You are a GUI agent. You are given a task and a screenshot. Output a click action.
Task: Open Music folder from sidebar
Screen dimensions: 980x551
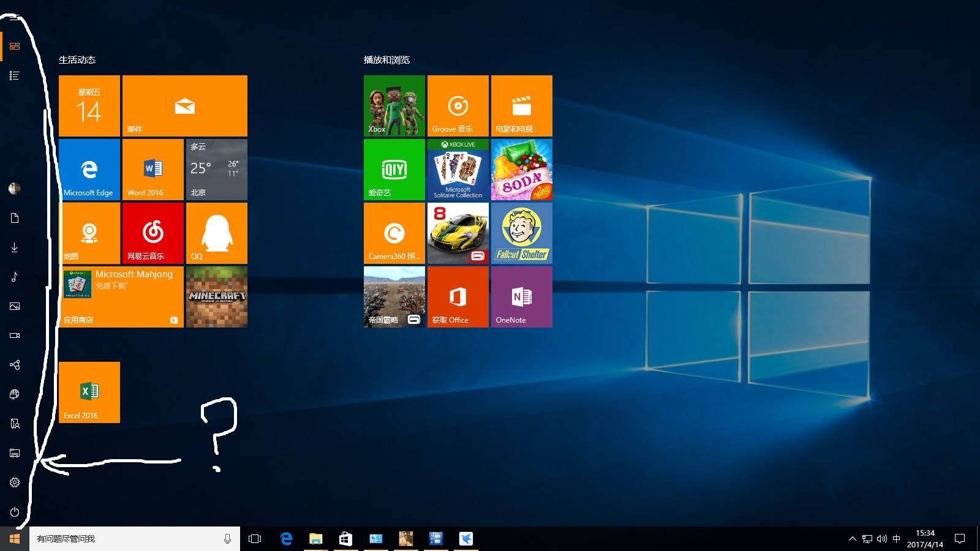pos(15,277)
